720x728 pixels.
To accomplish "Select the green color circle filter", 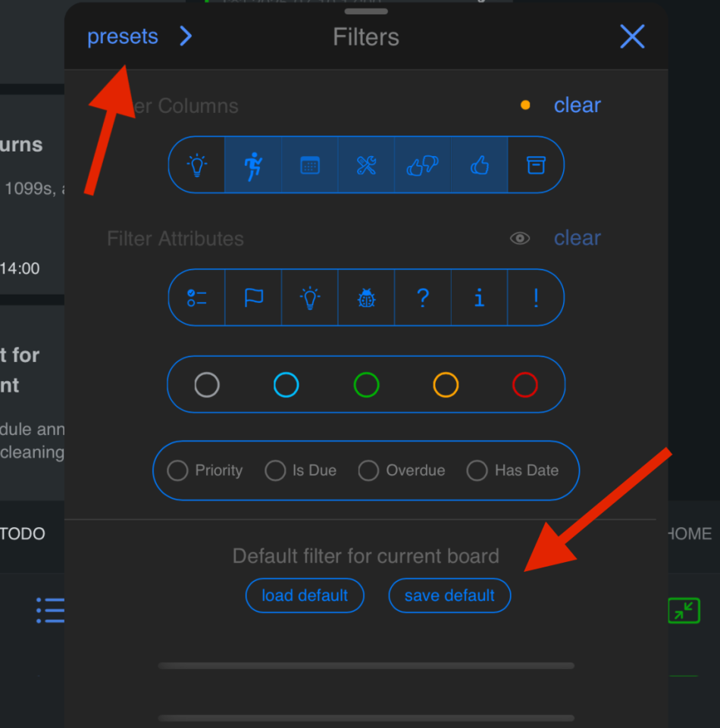I will pos(366,385).
